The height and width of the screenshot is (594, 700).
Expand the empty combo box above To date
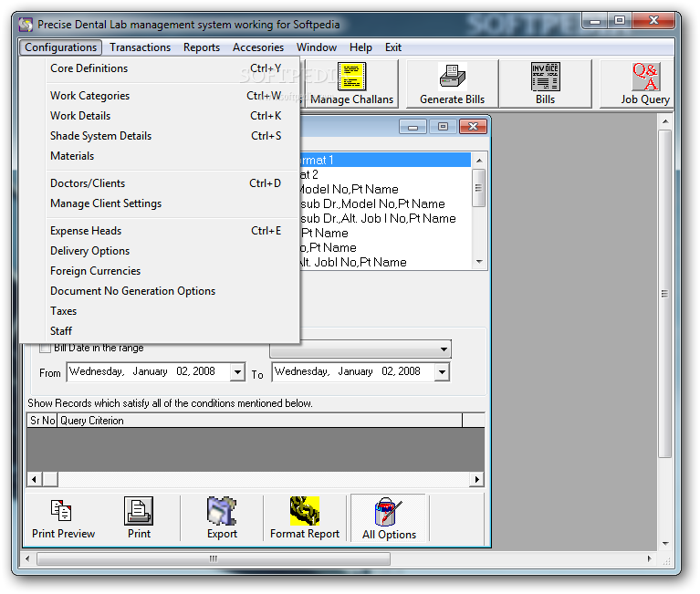pos(360,349)
